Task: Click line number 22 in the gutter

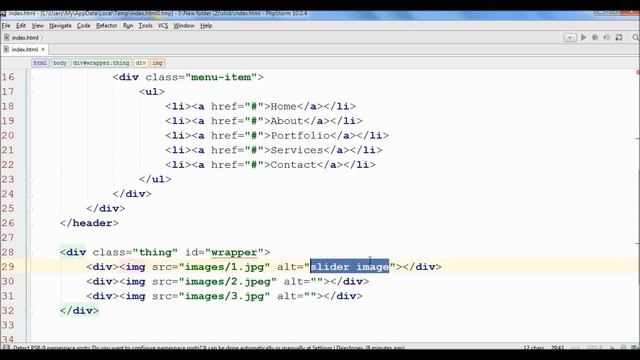Action: coord(8,165)
